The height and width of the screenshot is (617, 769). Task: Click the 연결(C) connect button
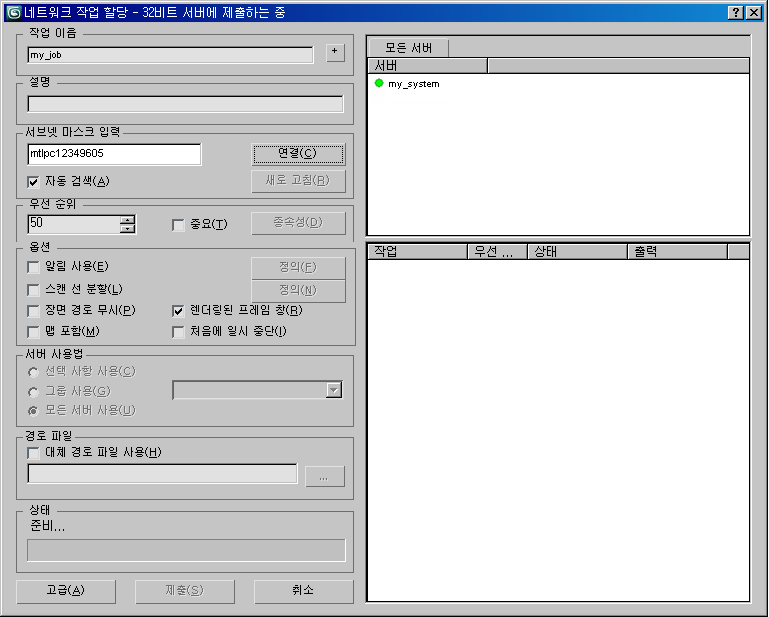(298, 154)
